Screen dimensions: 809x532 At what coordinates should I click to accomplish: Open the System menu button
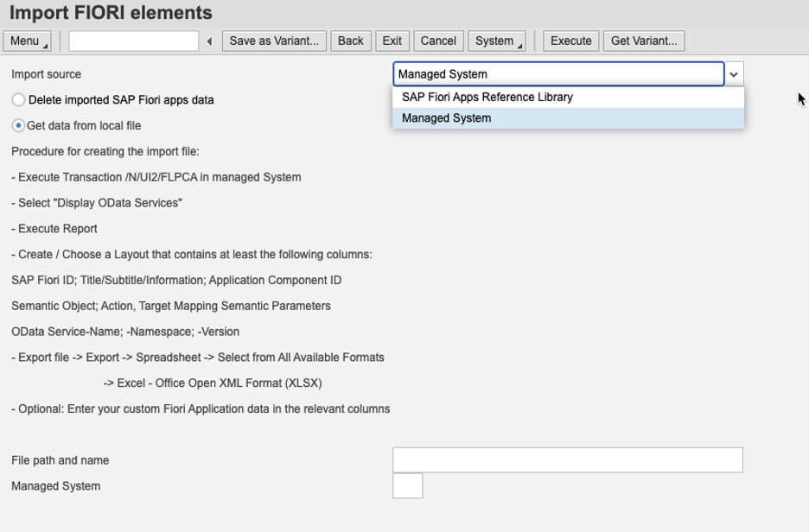(497, 41)
